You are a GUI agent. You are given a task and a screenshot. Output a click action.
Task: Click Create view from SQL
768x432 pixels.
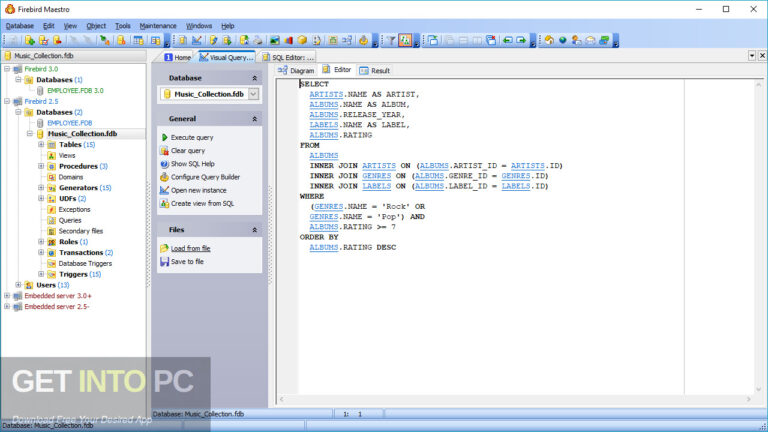tap(202, 204)
